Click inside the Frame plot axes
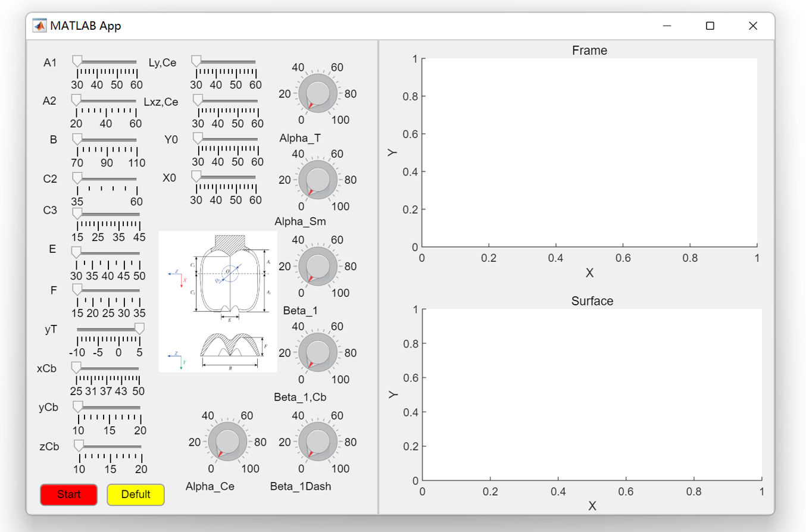 pos(589,152)
